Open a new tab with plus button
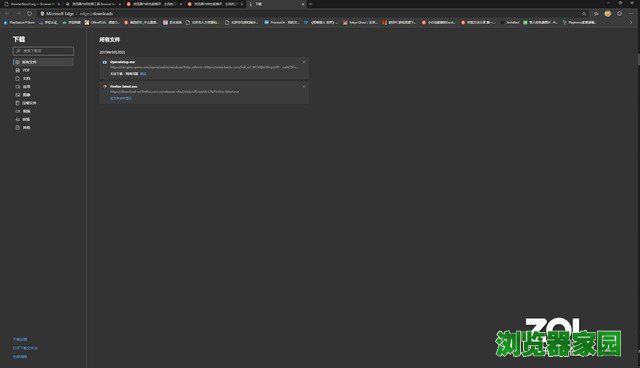 point(311,4)
